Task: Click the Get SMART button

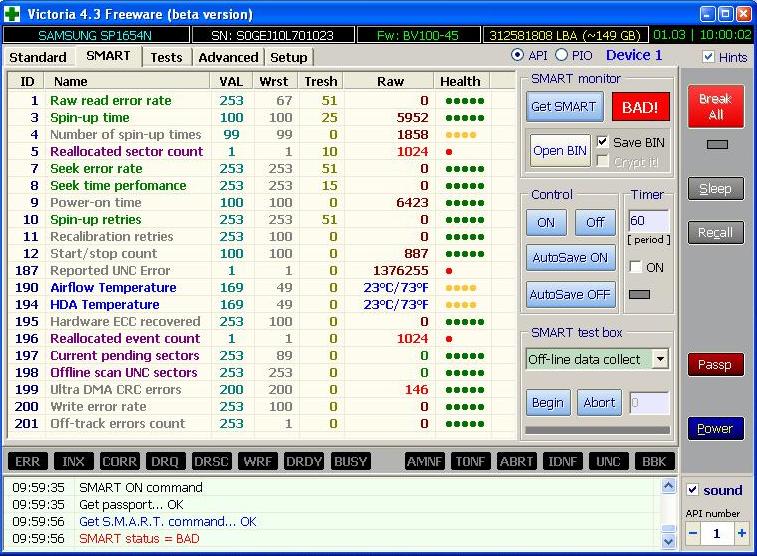Action: [x=564, y=107]
